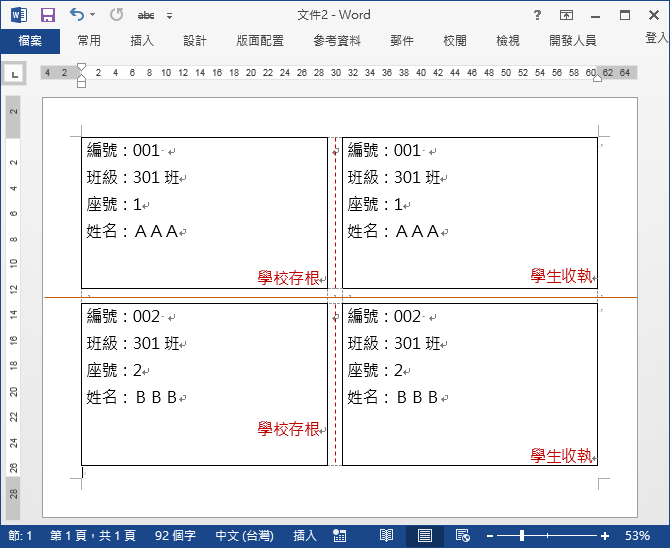Screen dimensions: 670x548
Task: Save the document with the floppy icon
Action: click(x=48, y=15)
